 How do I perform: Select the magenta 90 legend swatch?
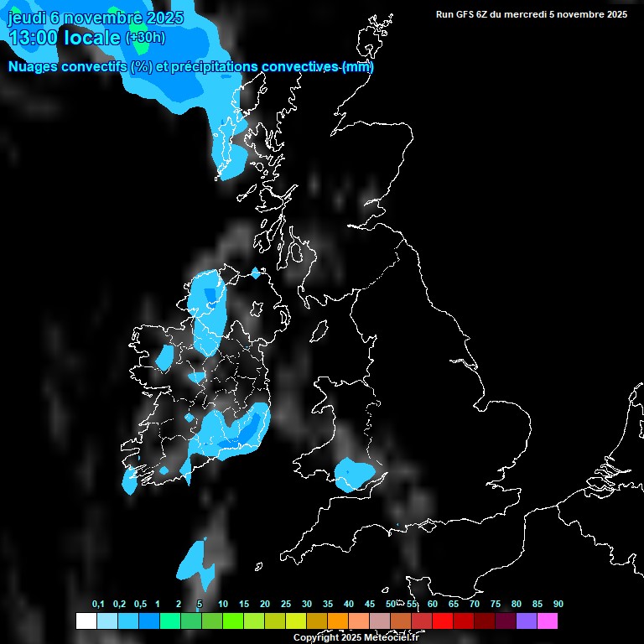[548, 621]
